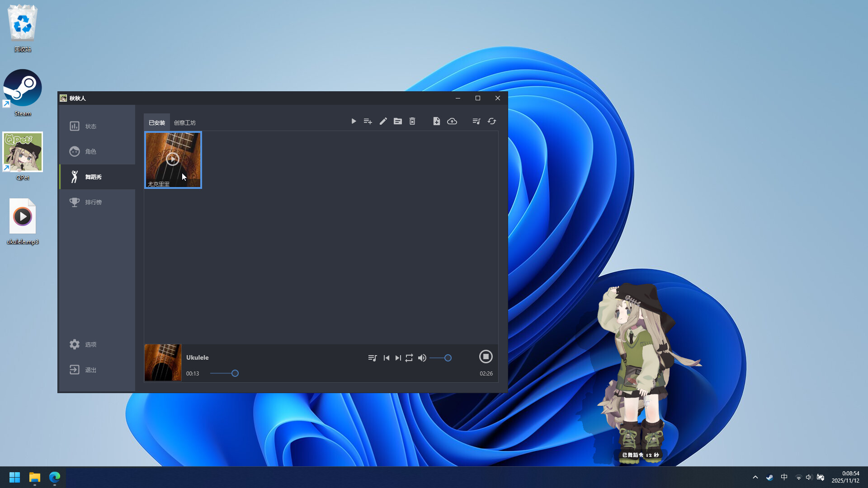Screen dimensions: 868x488
Task: Switch to the 创意工坊 tab
Action: click(x=185, y=122)
